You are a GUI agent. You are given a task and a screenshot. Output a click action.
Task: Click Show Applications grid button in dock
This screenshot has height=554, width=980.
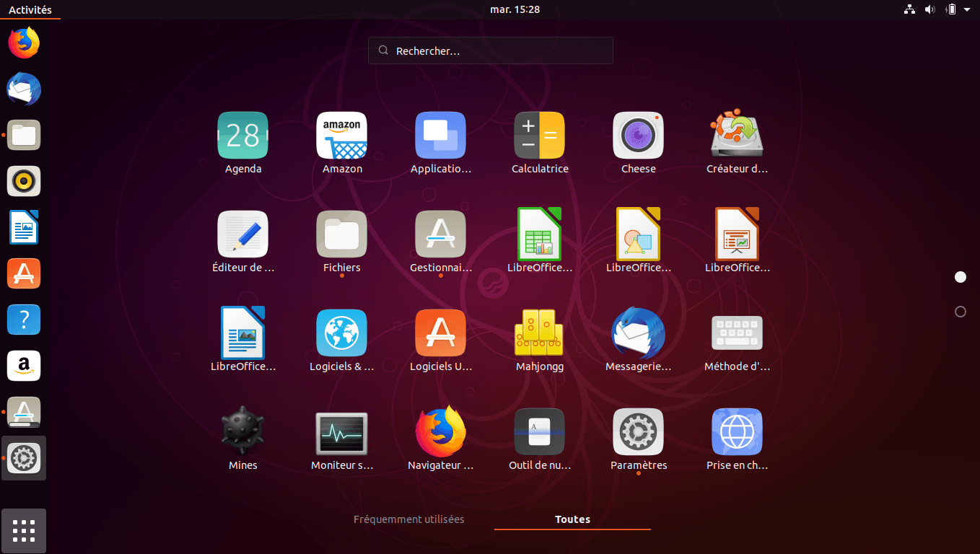click(x=24, y=530)
